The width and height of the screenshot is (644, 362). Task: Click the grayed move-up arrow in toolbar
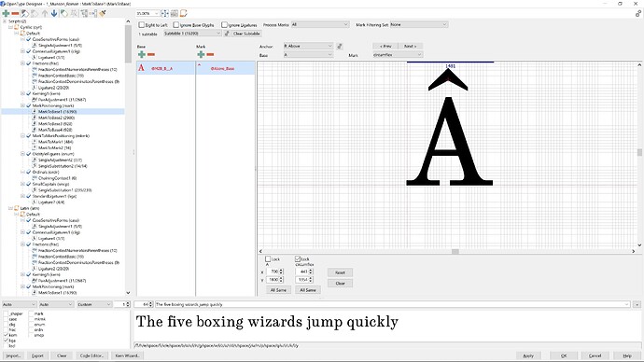(45, 14)
